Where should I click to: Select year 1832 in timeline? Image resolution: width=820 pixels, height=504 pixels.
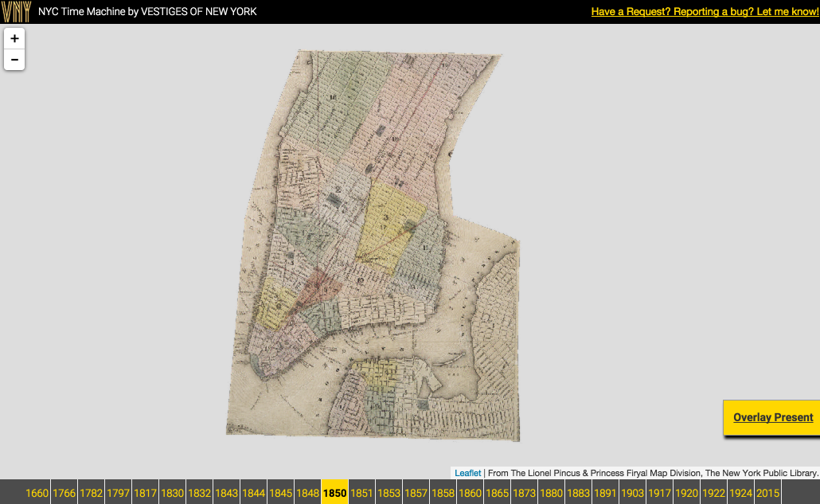tap(199, 493)
